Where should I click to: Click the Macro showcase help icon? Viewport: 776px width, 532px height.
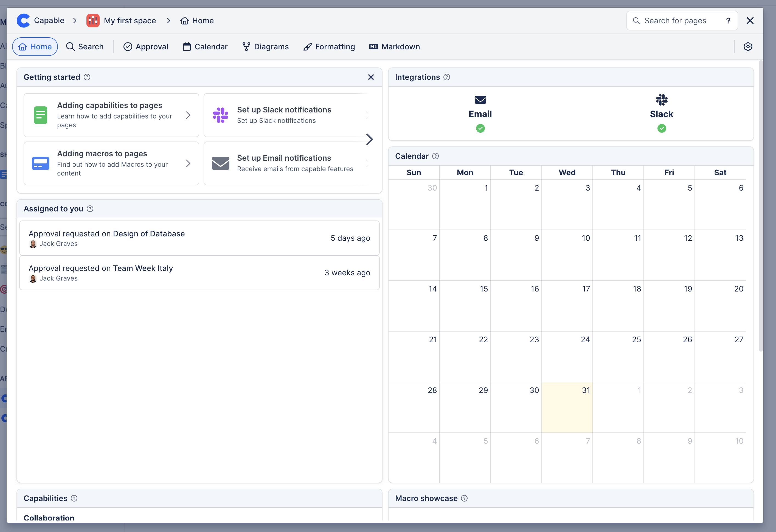[465, 498]
